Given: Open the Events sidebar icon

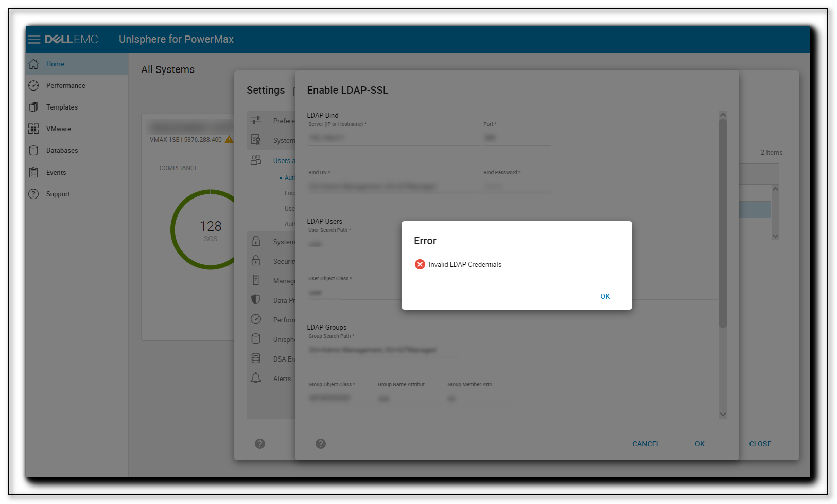Looking at the screenshot, I should (33, 172).
